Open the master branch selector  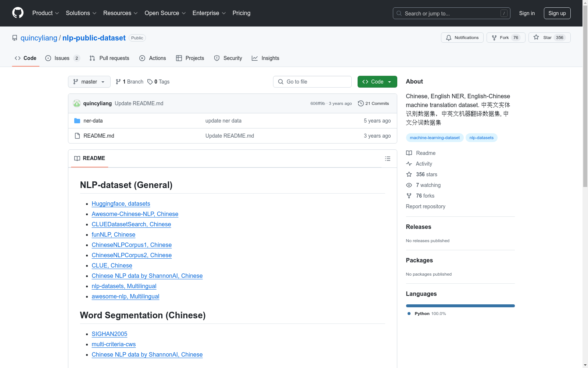(89, 82)
